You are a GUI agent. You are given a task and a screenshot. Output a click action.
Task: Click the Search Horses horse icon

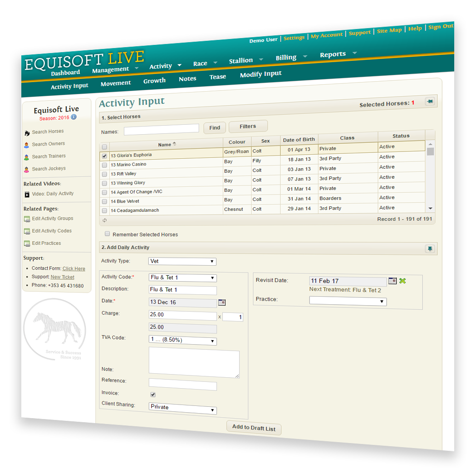pos(27,133)
